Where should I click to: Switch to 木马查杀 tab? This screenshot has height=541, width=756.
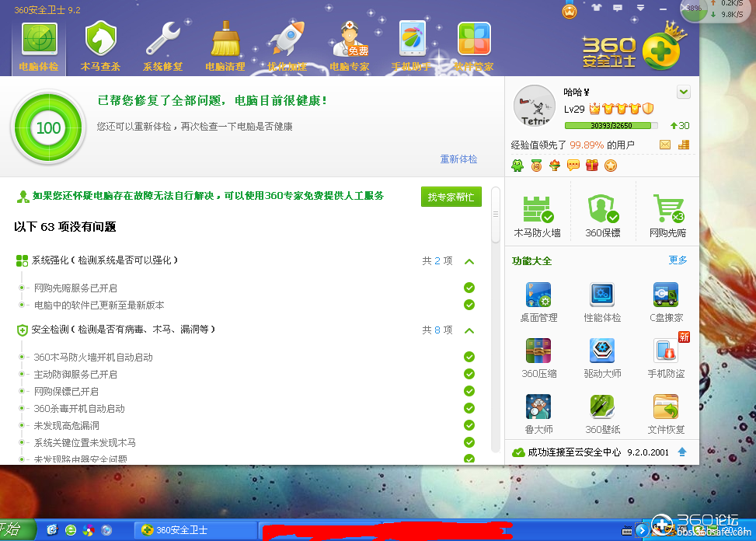100,47
